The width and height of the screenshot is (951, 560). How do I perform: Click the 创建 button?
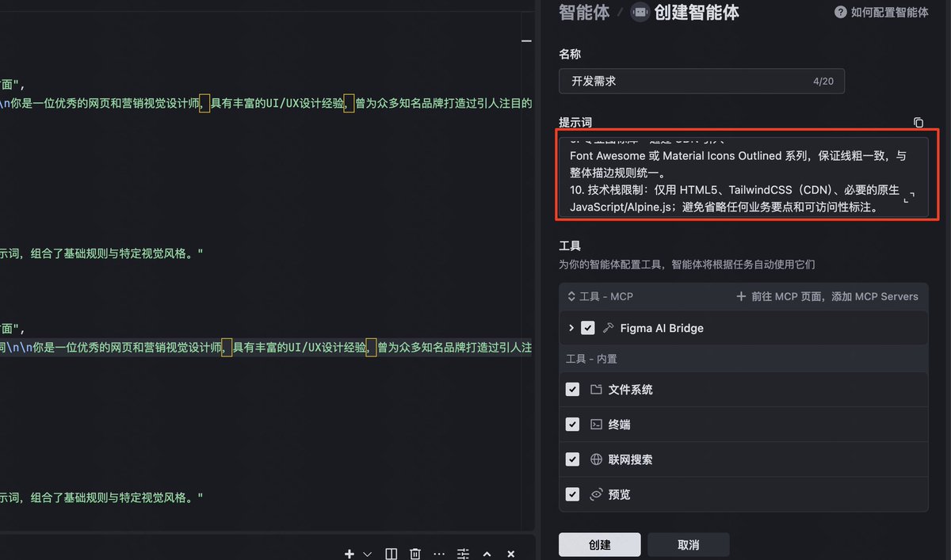(x=600, y=545)
